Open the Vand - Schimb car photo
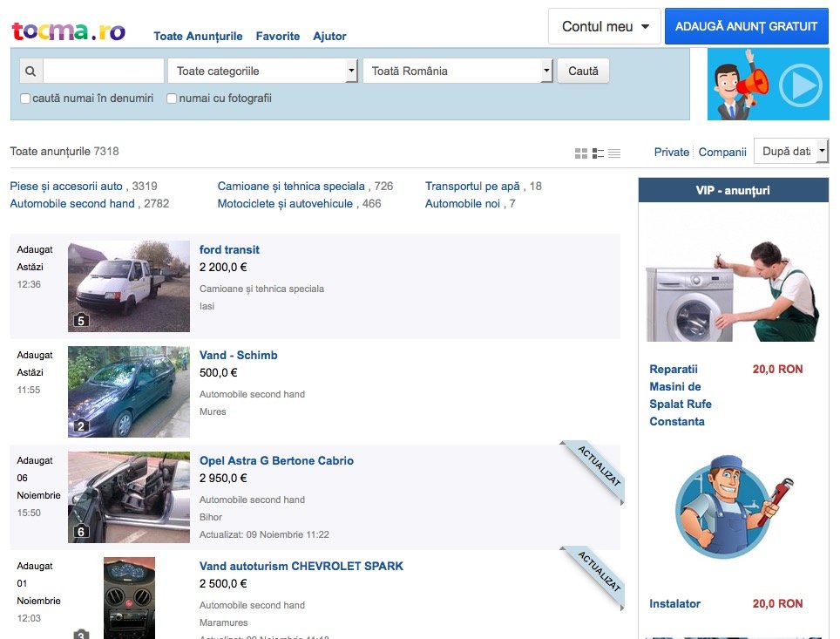Viewport: 840px width, 639px height. [x=129, y=392]
